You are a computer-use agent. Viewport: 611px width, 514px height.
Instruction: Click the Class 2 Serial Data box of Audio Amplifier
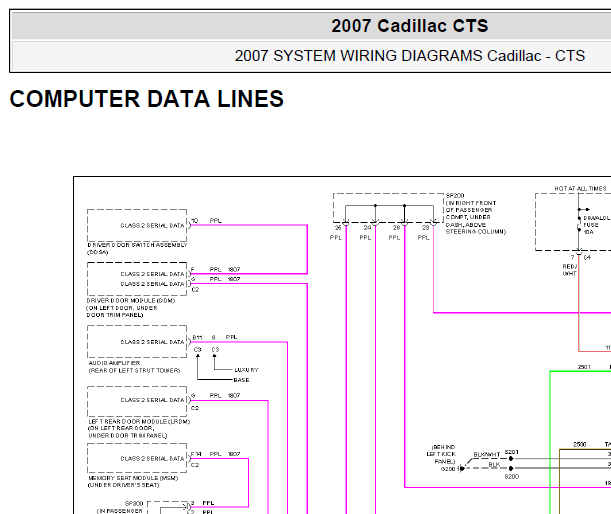[137, 341]
